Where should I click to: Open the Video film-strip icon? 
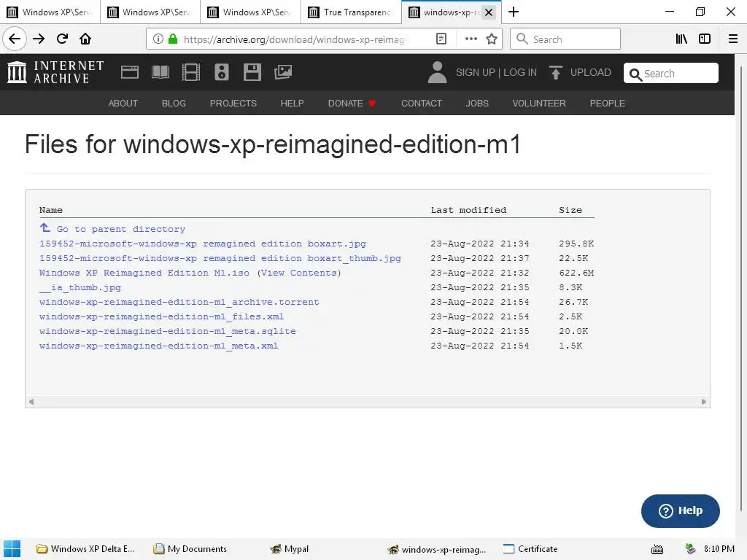[x=191, y=72]
